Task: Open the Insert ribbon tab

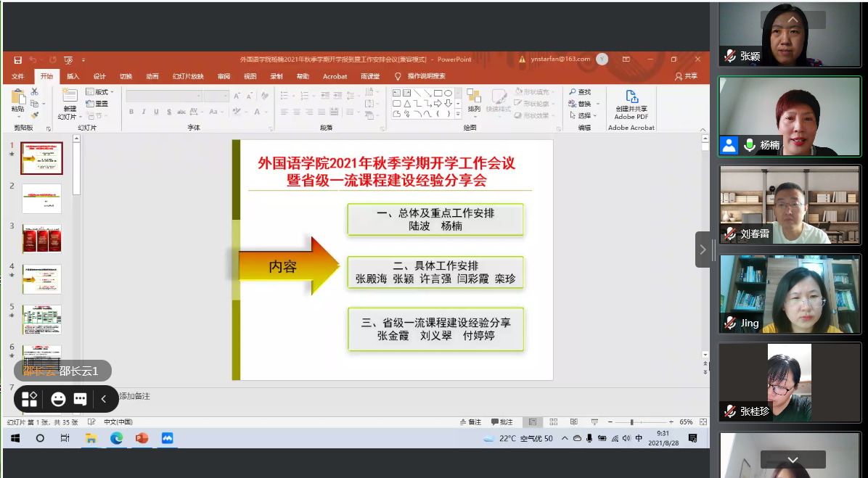Action: click(x=73, y=76)
